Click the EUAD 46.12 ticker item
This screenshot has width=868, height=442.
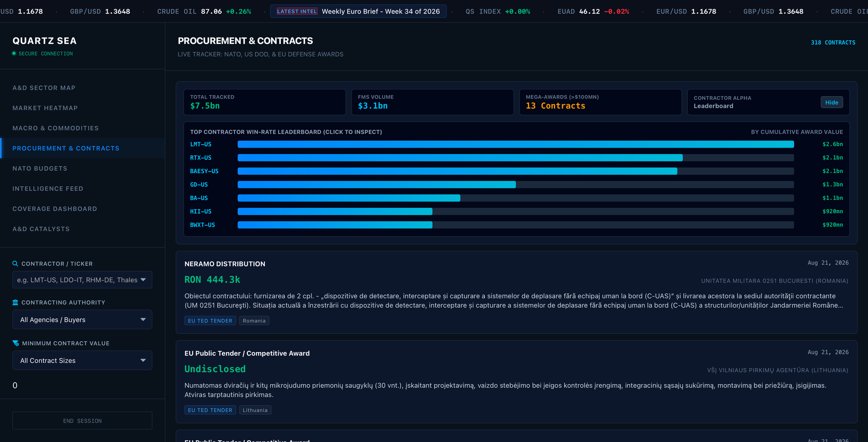click(x=593, y=11)
